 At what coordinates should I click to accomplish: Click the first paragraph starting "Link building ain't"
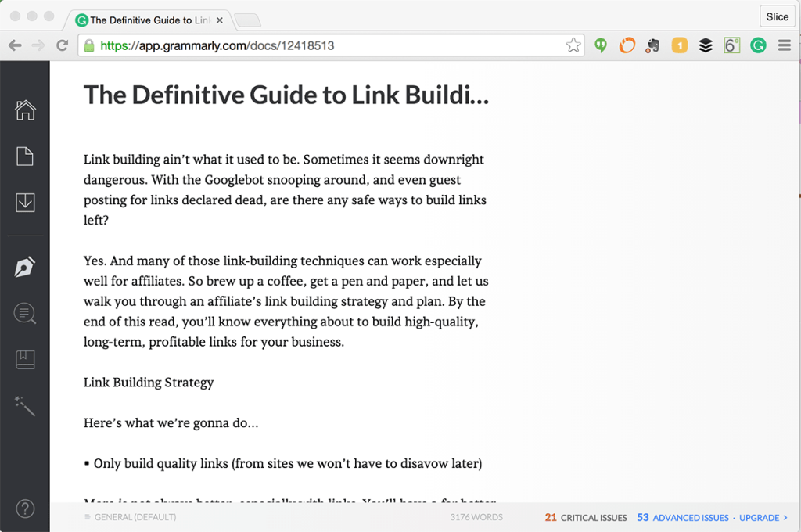click(x=285, y=189)
